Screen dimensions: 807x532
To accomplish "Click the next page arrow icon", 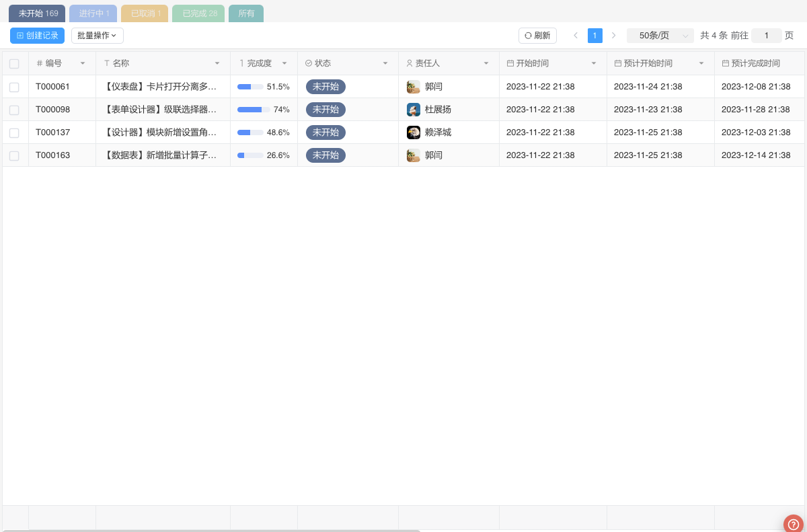I will pos(613,36).
